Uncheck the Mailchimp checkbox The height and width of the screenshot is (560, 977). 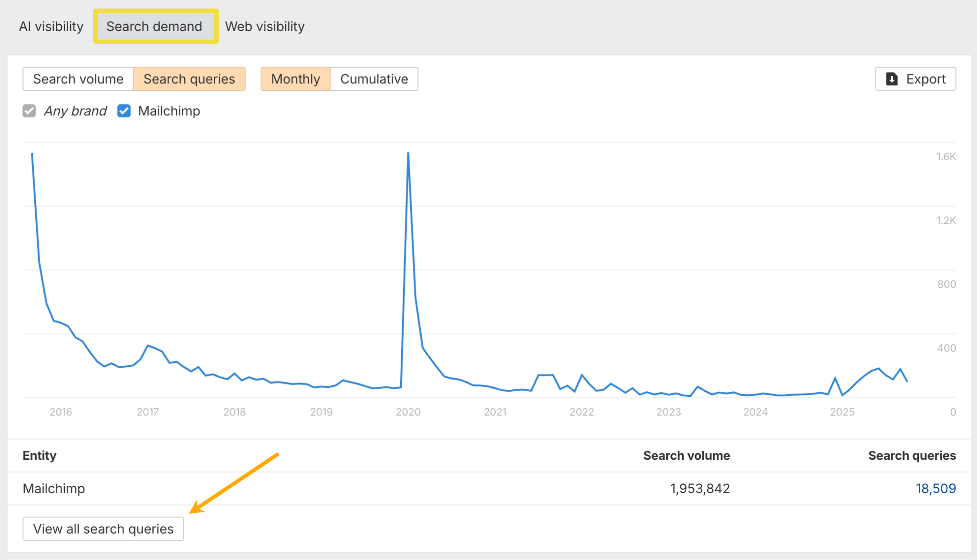pyautogui.click(x=124, y=111)
